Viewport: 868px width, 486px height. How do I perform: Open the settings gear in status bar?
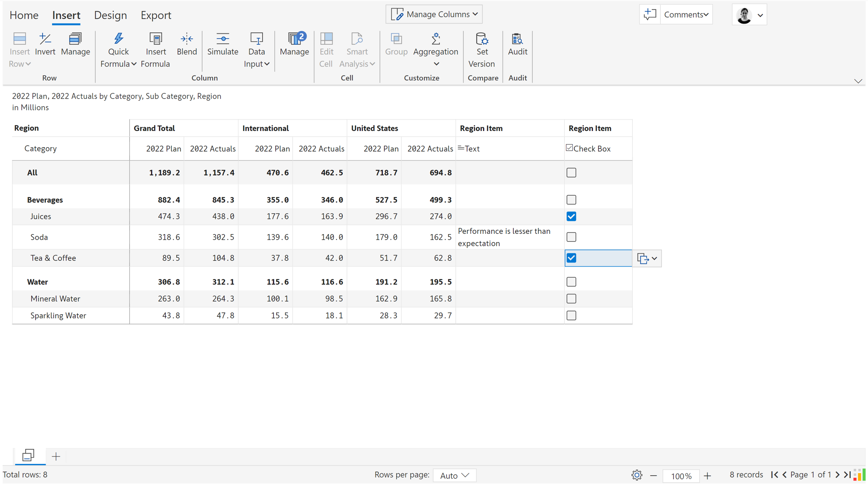click(x=636, y=475)
